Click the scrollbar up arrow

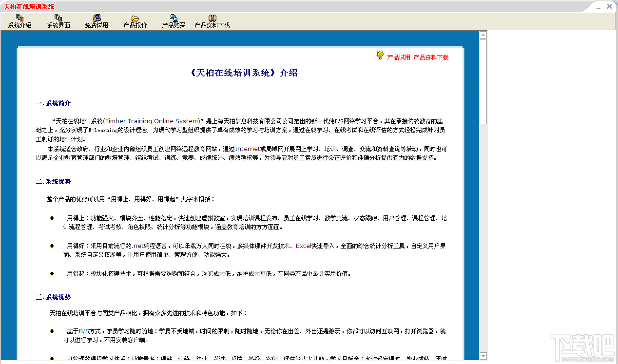coord(483,35)
